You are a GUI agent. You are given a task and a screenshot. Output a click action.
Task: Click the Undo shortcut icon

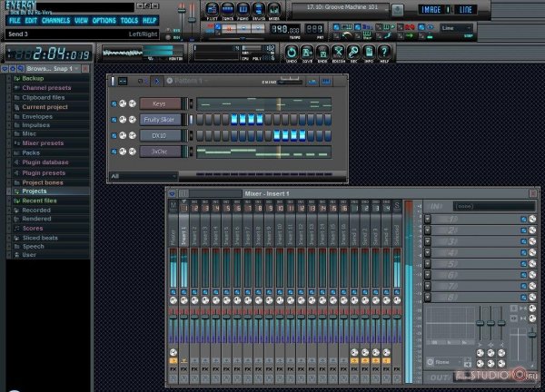(292, 53)
